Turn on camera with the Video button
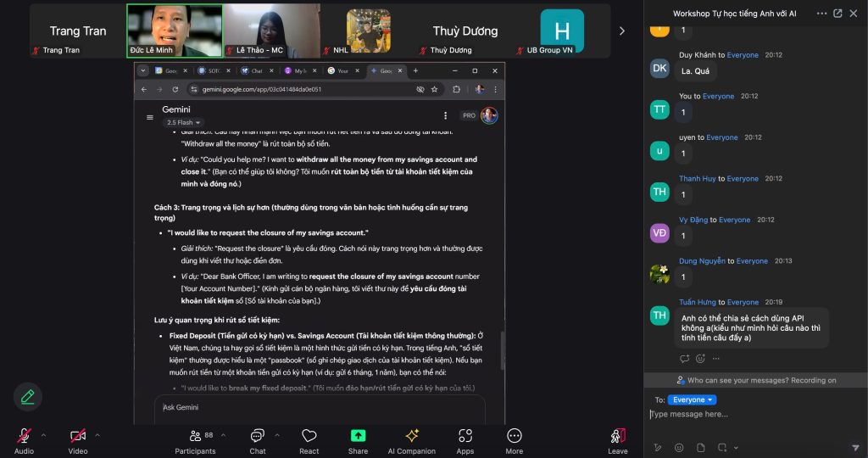 pyautogui.click(x=78, y=441)
